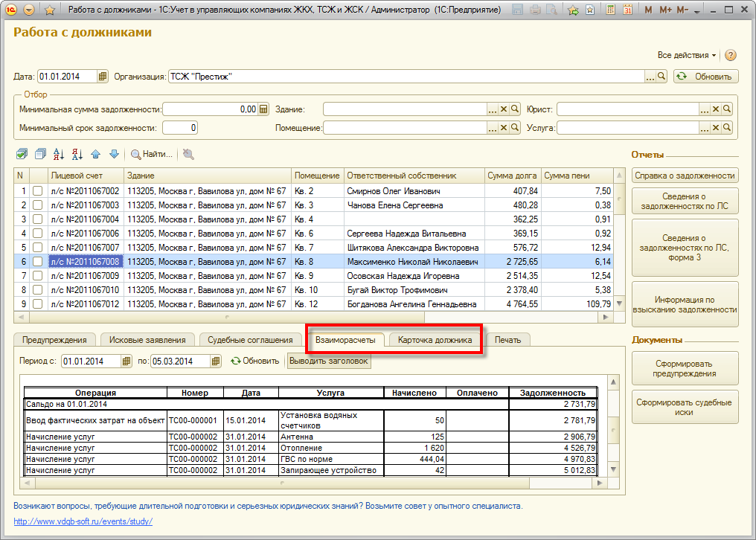Uncheck all debtors with the toolbar icon
This screenshot has height=540, width=756.
click(x=40, y=154)
